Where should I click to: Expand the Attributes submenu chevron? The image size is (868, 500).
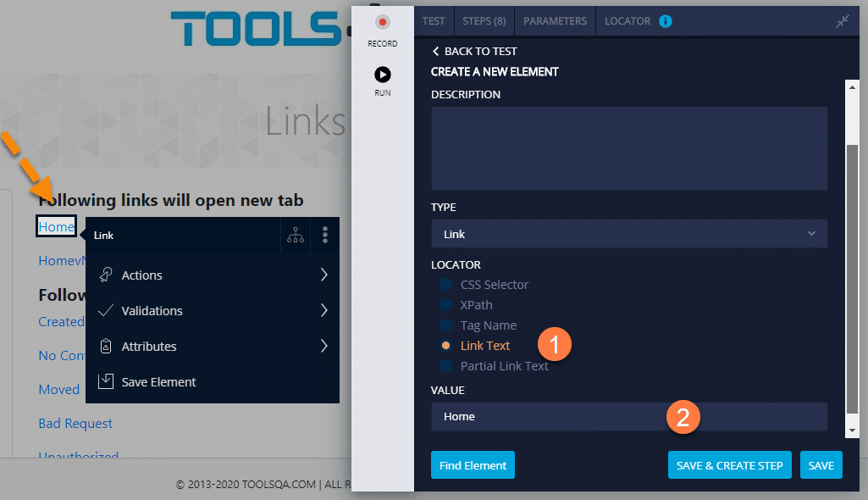323,346
